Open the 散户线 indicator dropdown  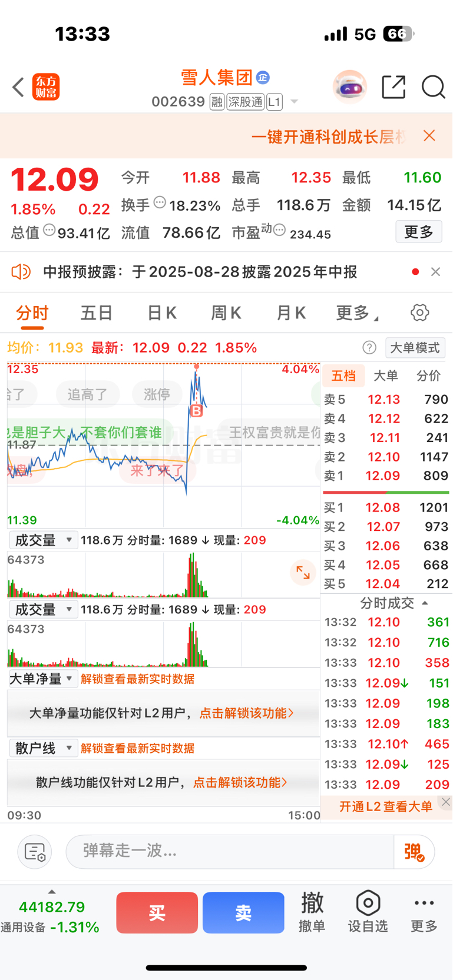coord(44,749)
